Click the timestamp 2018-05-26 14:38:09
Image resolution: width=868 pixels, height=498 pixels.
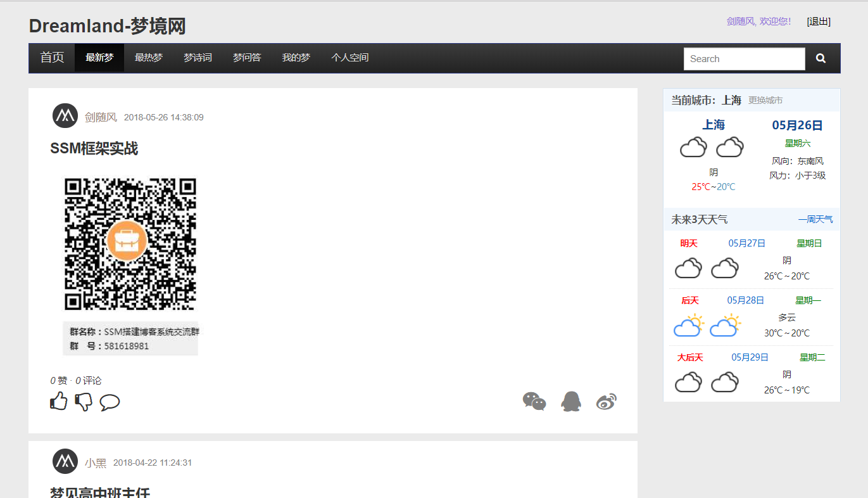click(164, 117)
